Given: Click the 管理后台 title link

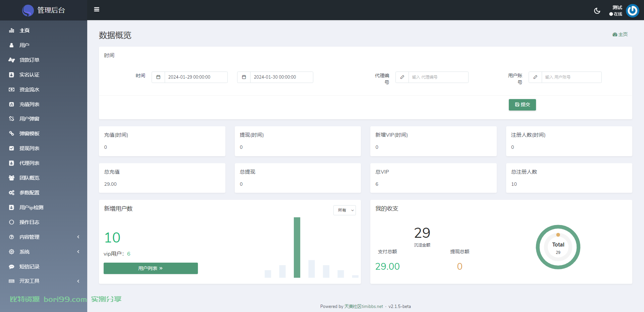Looking at the screenshot, I should (51, 10).
